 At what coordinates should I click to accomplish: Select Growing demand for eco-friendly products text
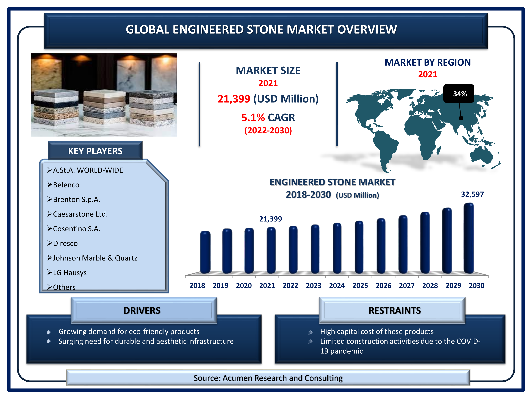point(129,331)
